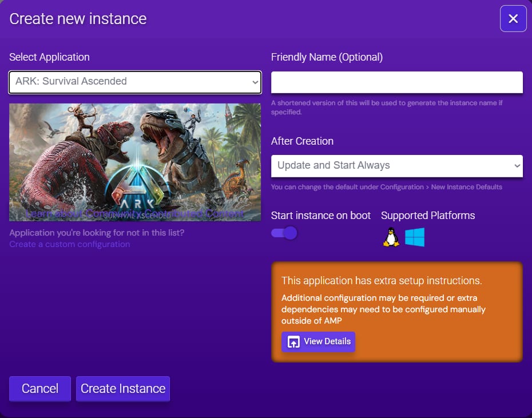Image resolution: width=532 pixels, height=418 pixels.
Task: Click the chevron on Update and Start Always
Action: pos(517,166)
